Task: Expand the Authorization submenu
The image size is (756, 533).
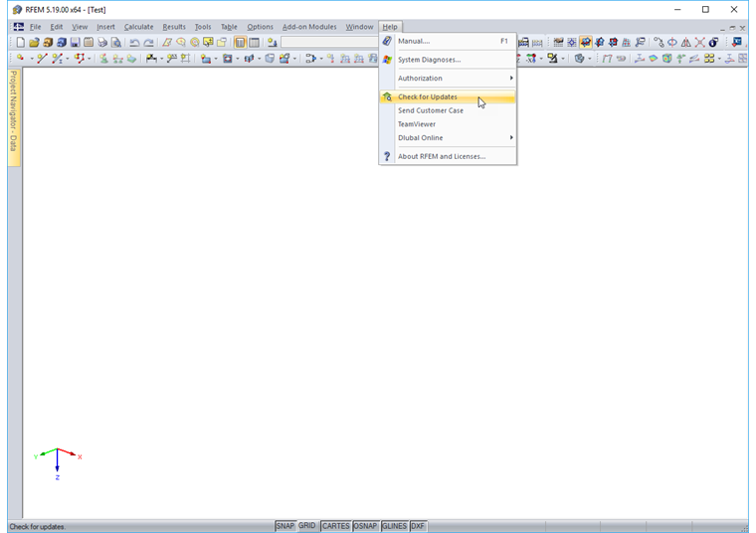Action: coord(448,79)
